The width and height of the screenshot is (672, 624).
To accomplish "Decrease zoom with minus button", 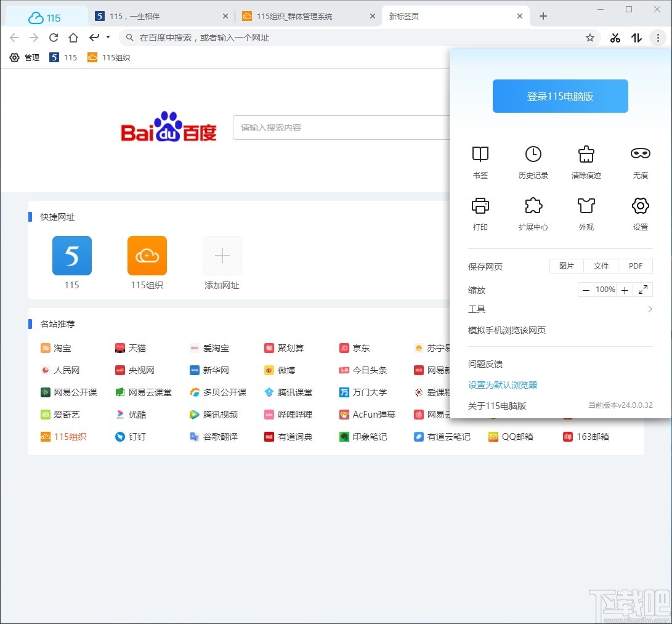I will coord(586,290).
